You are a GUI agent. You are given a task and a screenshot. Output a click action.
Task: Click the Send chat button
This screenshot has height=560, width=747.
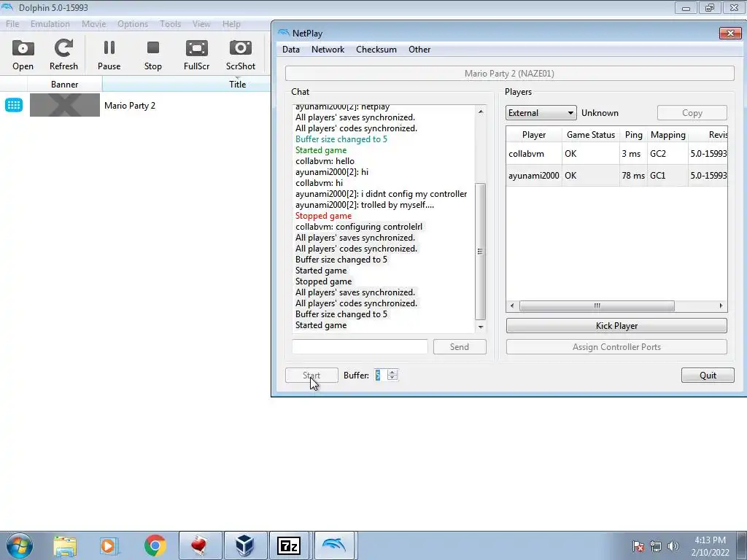460,347
